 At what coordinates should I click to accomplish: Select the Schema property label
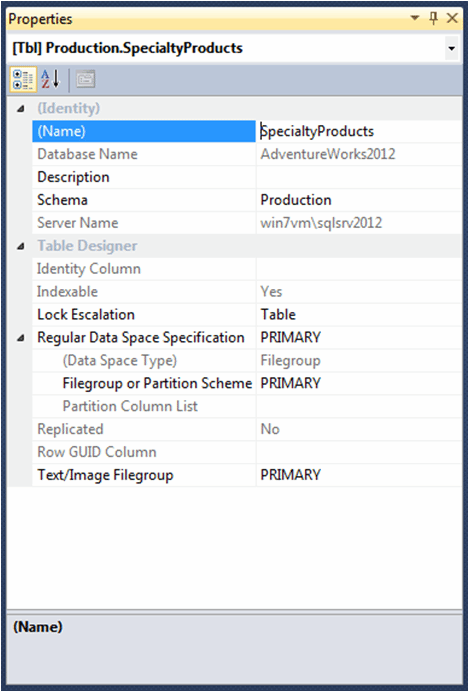(62, 200)
